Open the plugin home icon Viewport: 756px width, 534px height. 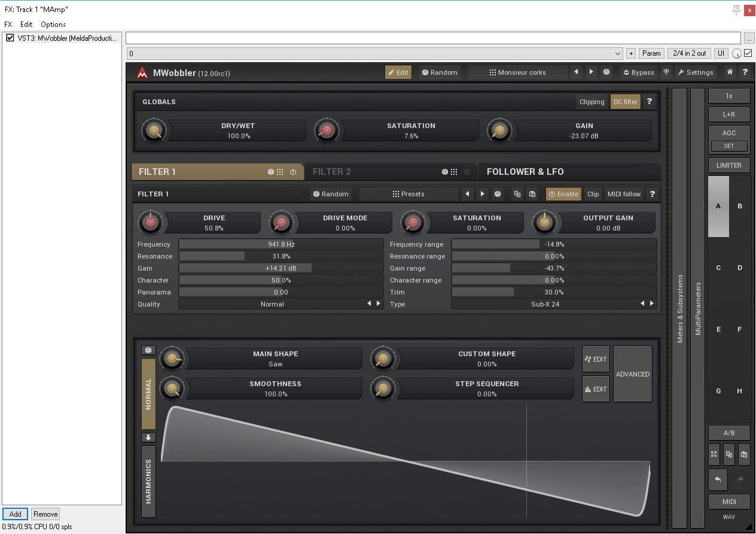click(x=730, y=72)
